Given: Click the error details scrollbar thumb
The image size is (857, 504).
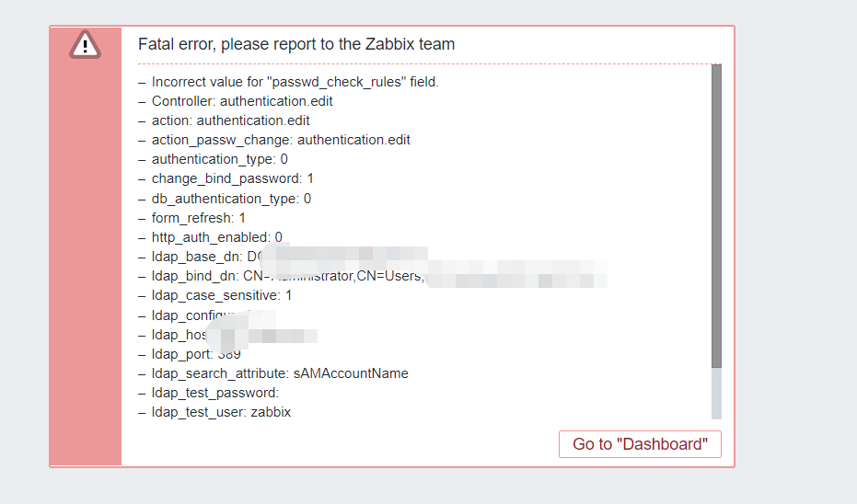Looking at the screenshot, I should 716,216.
